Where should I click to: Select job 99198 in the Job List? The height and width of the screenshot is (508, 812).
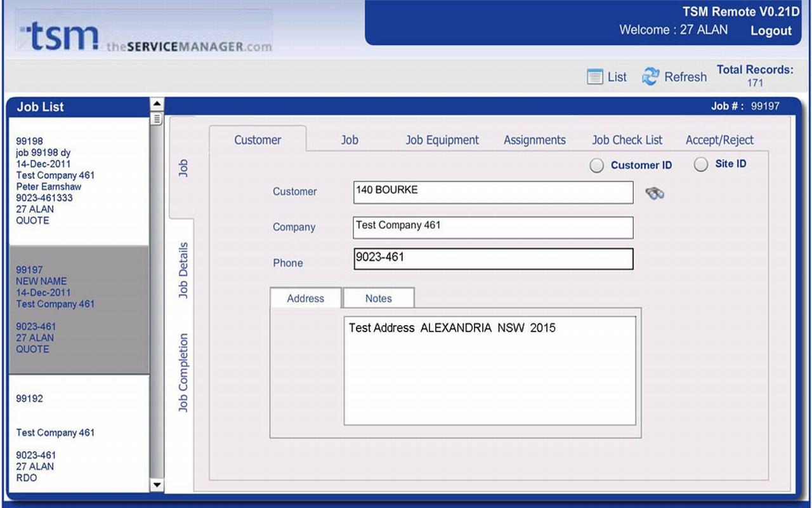tap(79, 182)
